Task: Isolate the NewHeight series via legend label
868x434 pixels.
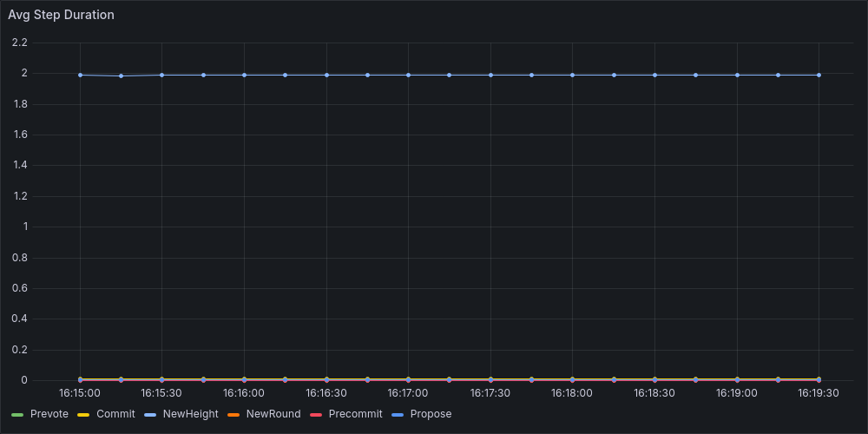Action: point(190,414)
